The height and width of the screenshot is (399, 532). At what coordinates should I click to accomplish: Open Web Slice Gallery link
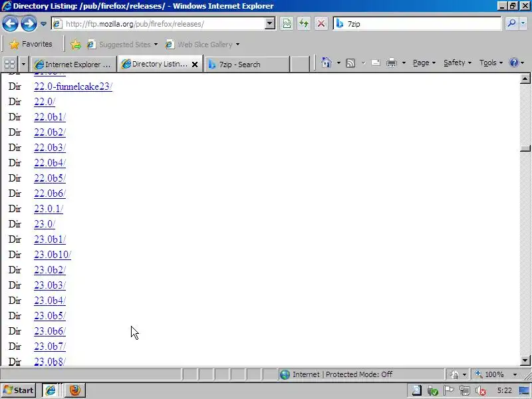tap(203, 45)
